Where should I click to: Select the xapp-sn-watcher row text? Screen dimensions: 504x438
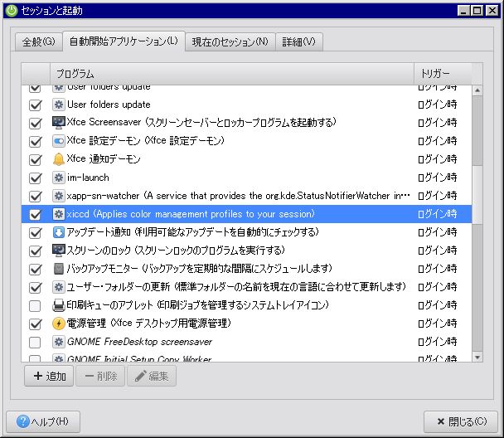[238, 196]
